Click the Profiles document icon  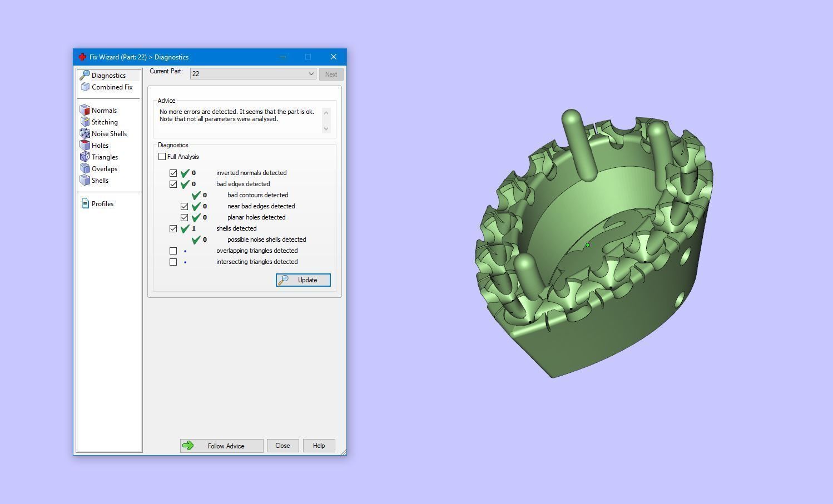(x=85, y=203)
